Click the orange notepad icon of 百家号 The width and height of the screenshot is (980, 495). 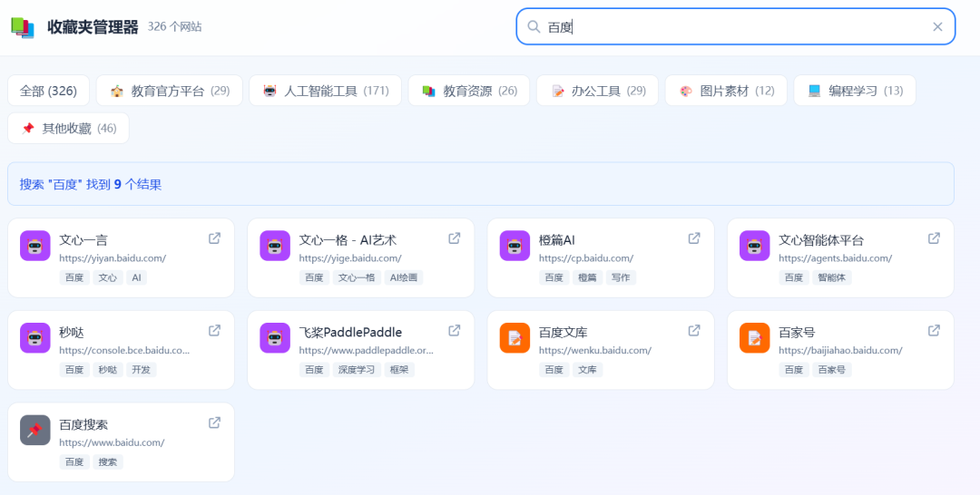[754, 338]
